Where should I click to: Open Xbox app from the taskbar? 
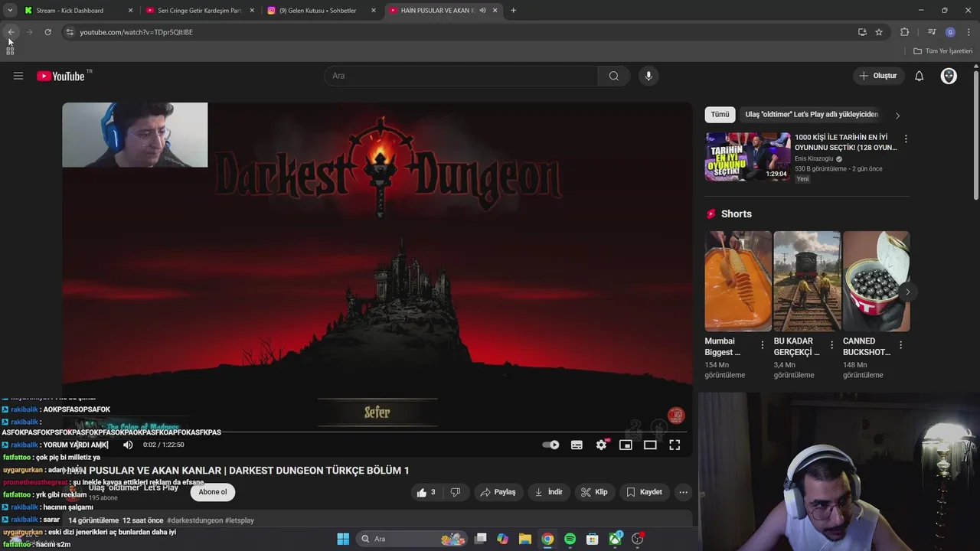point(615,539)
